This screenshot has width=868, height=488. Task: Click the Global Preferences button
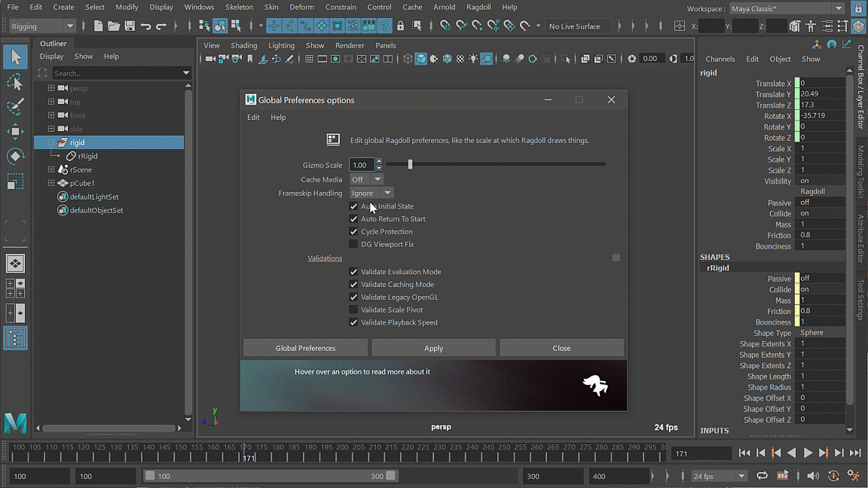pyautogui.click(x=306, y=348)
